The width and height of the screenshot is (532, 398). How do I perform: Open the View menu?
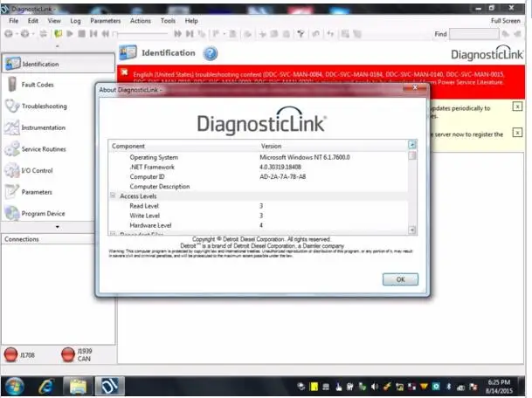point(54,21)
